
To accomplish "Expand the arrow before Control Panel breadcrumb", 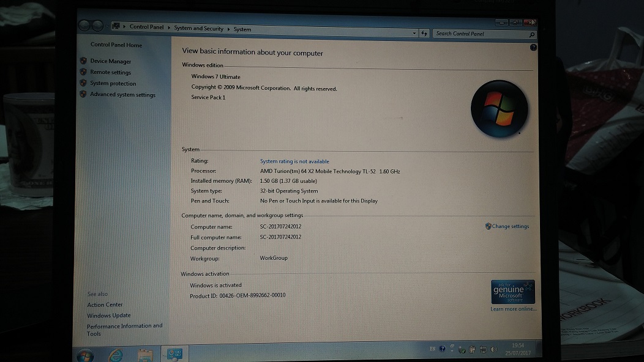I will click(124, 27).
